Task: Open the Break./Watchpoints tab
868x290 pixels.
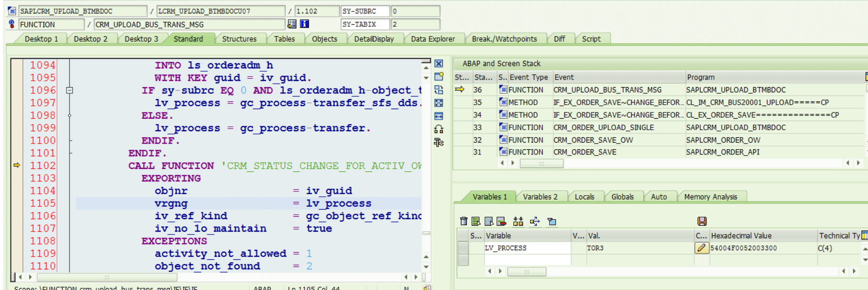Action: pyautogui.click(x=504, y=39)
